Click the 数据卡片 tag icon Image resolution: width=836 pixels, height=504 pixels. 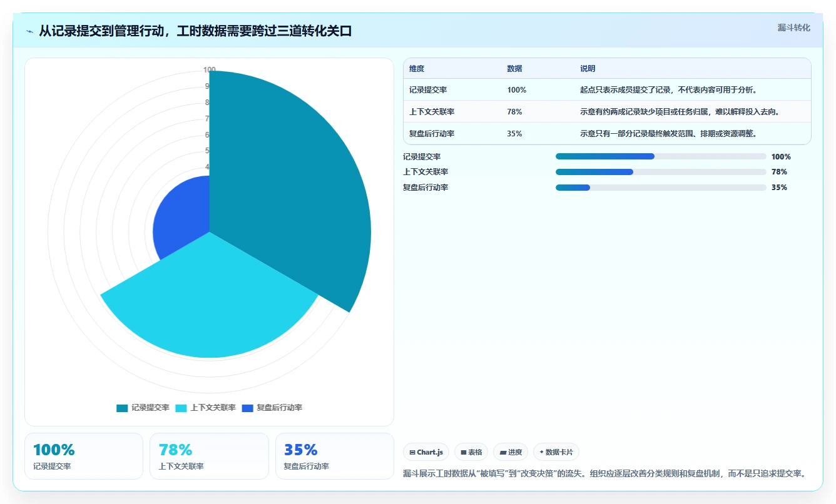click(x=541, y=451)
